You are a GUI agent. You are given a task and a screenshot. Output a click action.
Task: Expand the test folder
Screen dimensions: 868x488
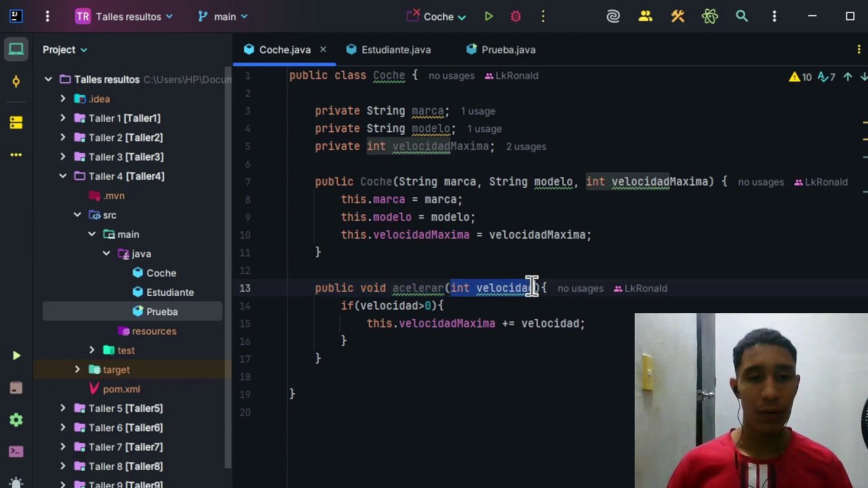[x=92, y=350]
